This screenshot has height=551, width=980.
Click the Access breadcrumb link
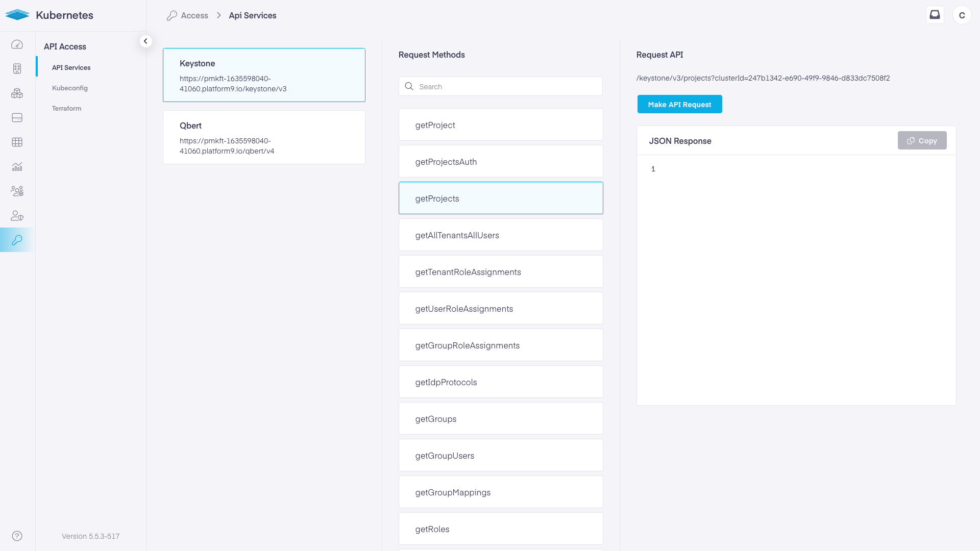coord(194,15)
